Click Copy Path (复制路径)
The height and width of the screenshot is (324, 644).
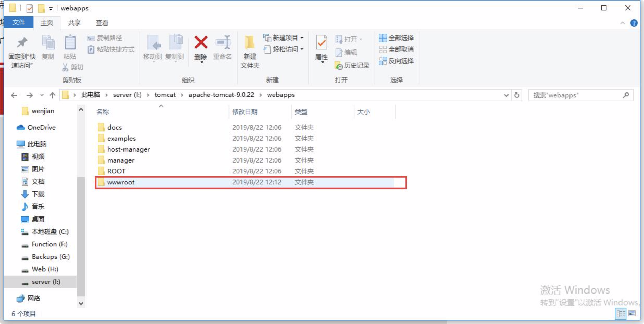coord(105,38)
